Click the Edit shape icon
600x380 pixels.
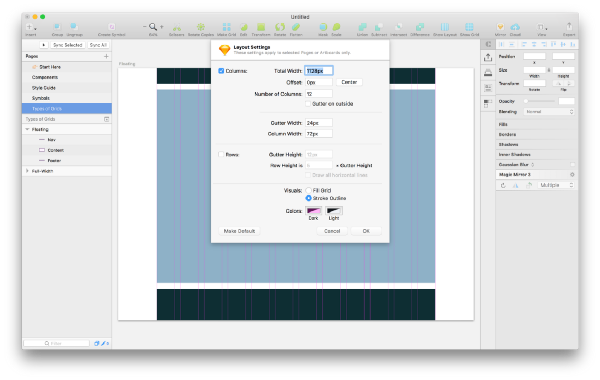(243, 27)
